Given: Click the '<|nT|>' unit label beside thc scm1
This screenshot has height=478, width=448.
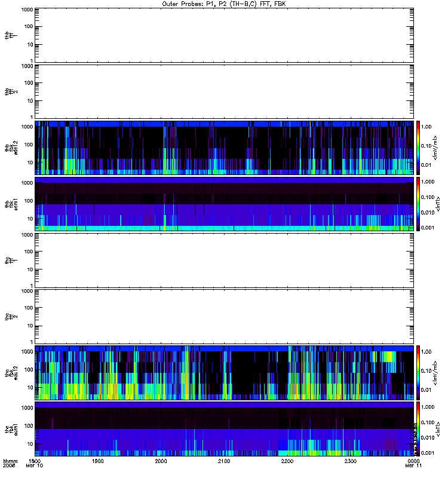Looking at the screenshot, I should pyautogui.click(x=438, y=429).
